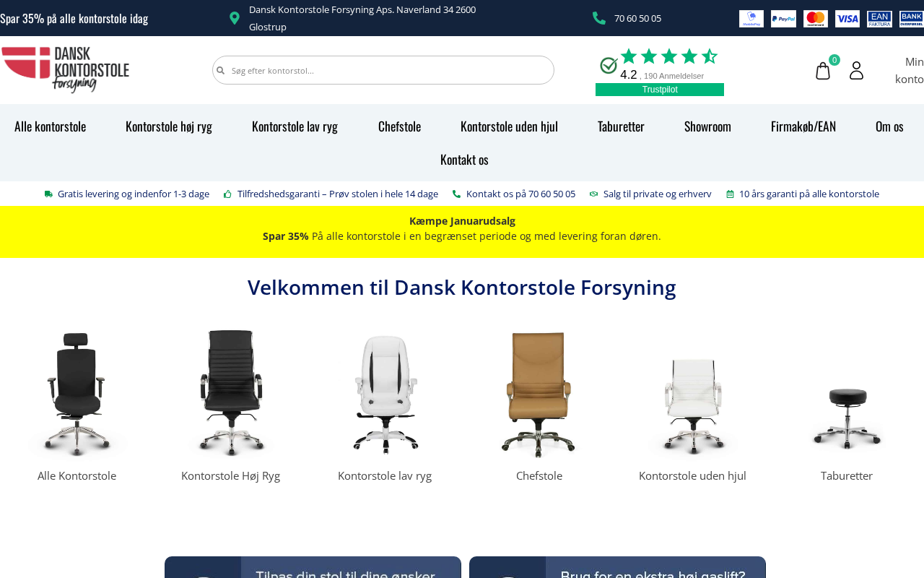The width and height of the screenshot is (924, 578).
Task: Select Kontorstole uden hjul in navigation
Action: tap(509, 126)
